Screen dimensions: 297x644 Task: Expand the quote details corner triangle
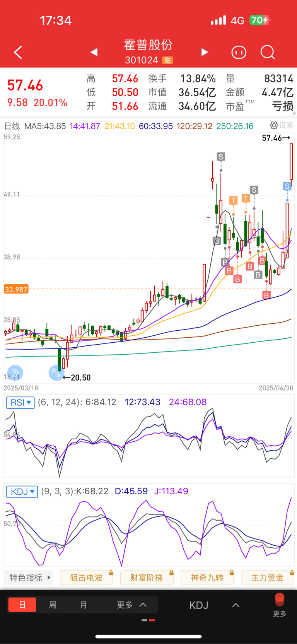pos(294,113)
